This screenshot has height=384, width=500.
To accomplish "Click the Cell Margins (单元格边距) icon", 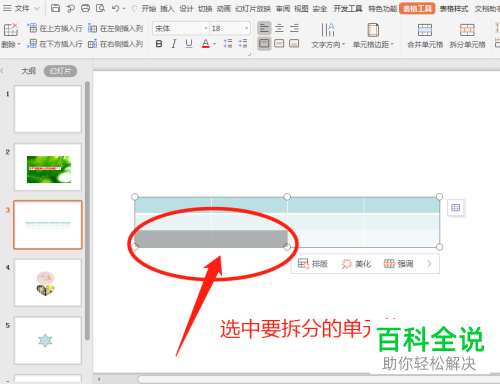I will [x=373, y=30].
